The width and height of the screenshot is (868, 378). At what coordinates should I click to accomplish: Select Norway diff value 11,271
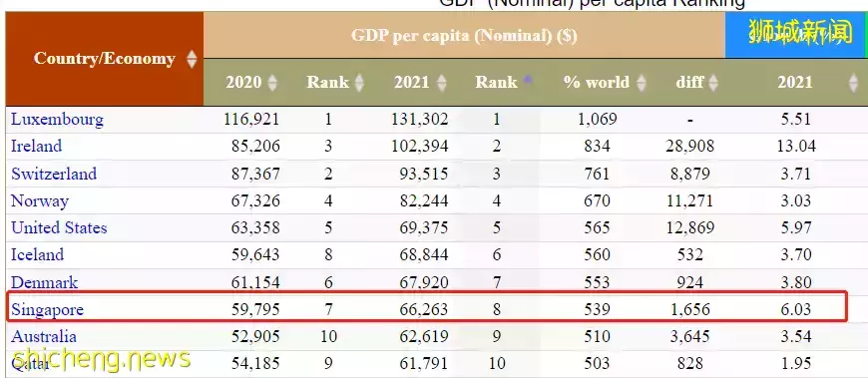689,200
